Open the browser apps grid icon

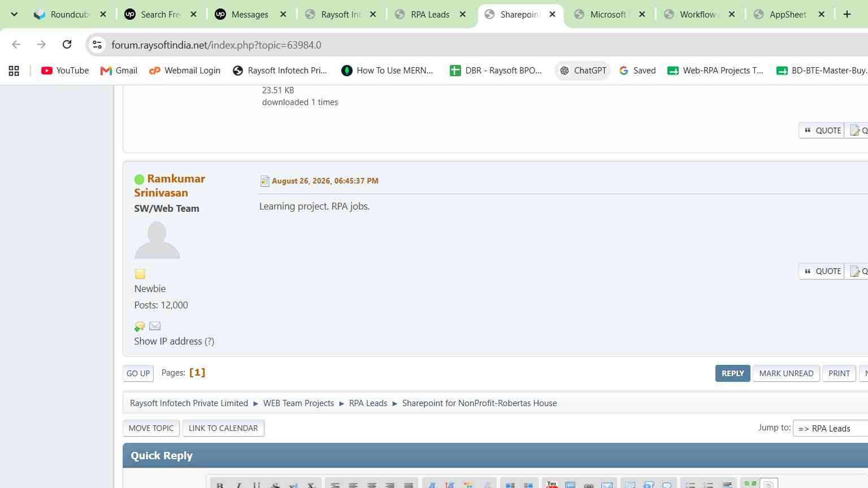[x=14, y=71]
